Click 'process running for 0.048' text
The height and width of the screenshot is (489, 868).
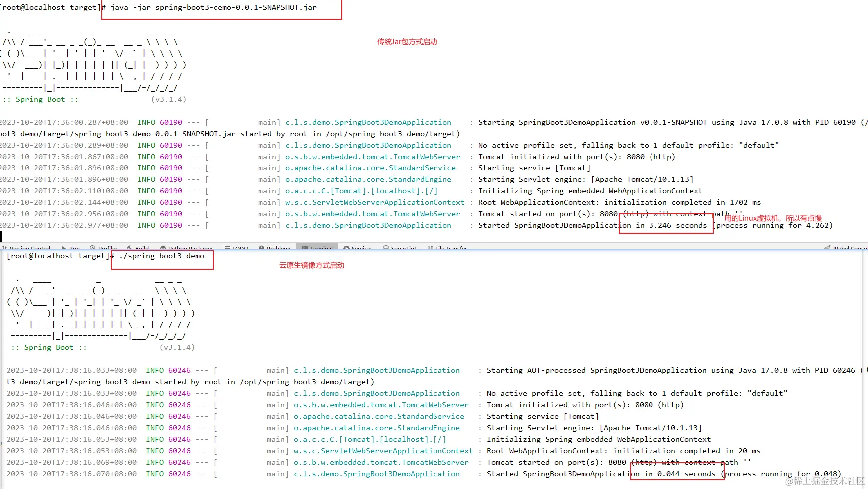(781, 474)
